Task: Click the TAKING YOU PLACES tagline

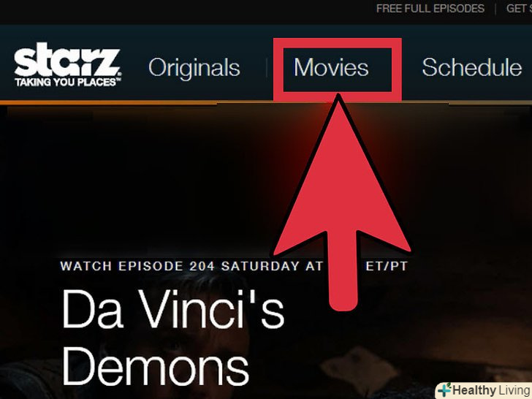Action: pyautogui.click(x=67, y=82)
